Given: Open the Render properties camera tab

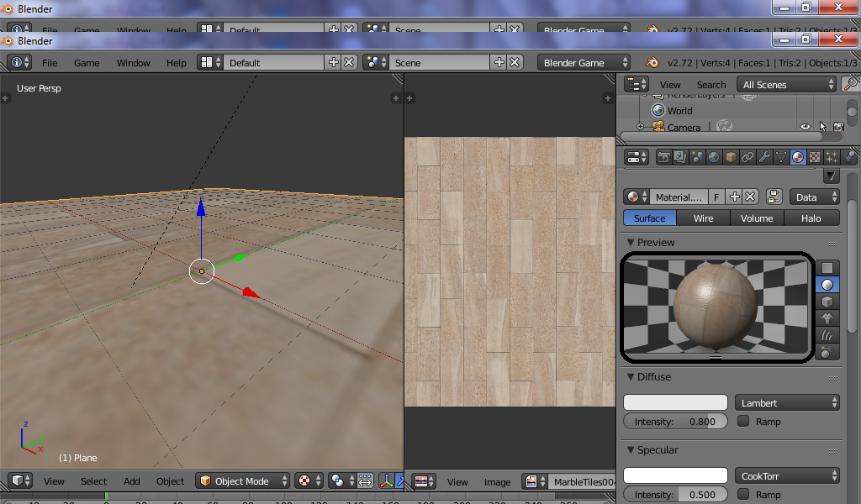Looking at the screenshot, I should coord(664,157).
